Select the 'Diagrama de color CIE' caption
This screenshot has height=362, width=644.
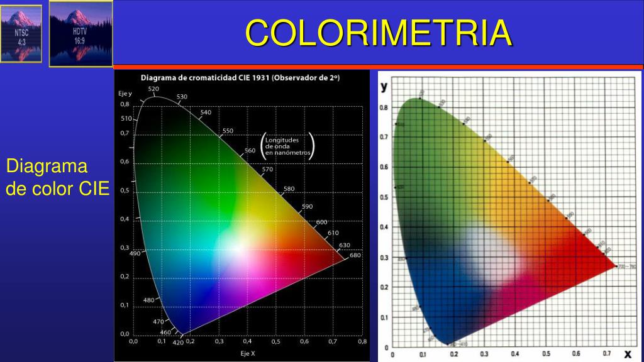[x=57, y=177]
